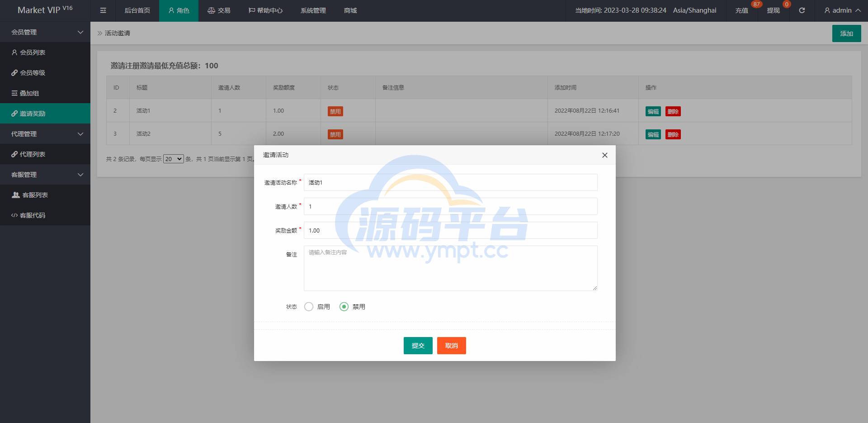Image resolution: width=868 pixels, height=423 pixels.
Task: Focus the 奖励金额 input field
Action: click(450, 230)
